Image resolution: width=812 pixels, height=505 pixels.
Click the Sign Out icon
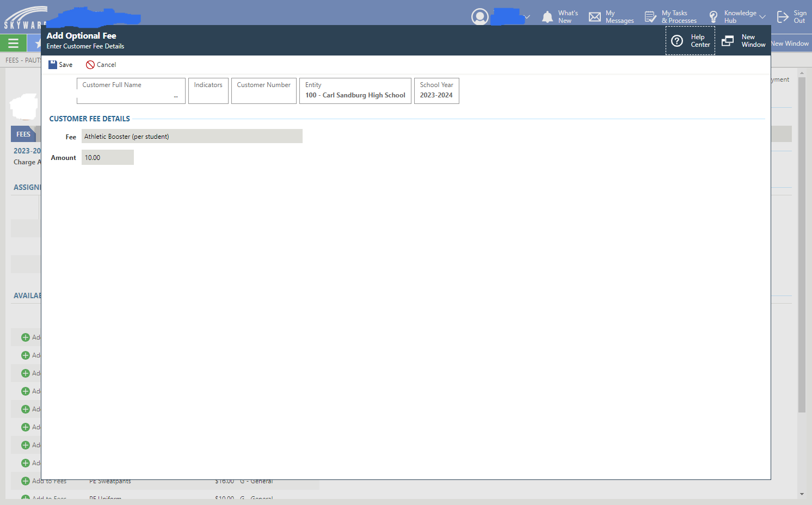(783, 17)
